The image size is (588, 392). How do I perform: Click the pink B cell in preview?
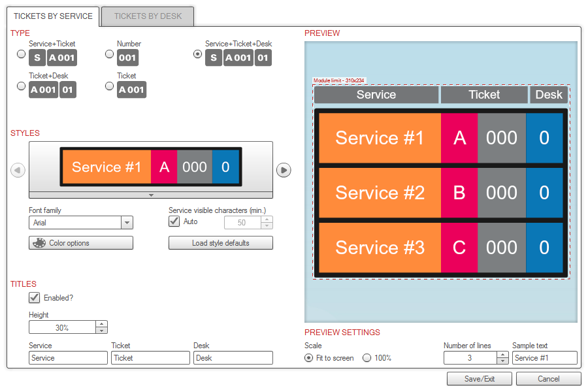459,193
